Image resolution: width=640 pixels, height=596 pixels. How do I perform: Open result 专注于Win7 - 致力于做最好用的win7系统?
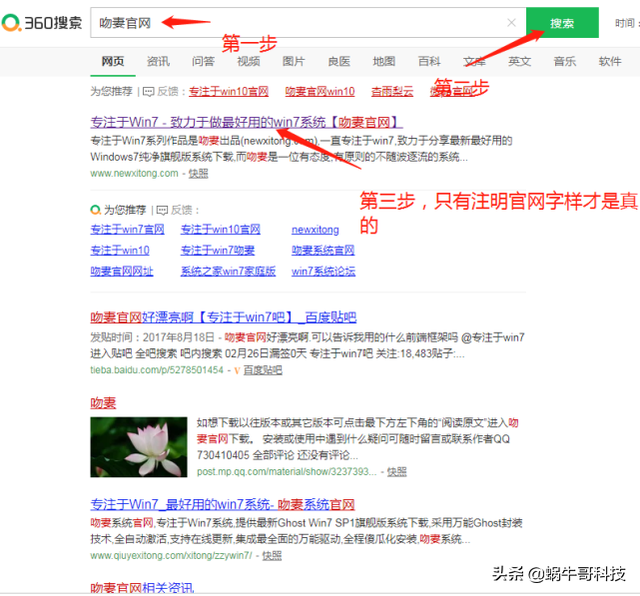click(x=247, y=122)
